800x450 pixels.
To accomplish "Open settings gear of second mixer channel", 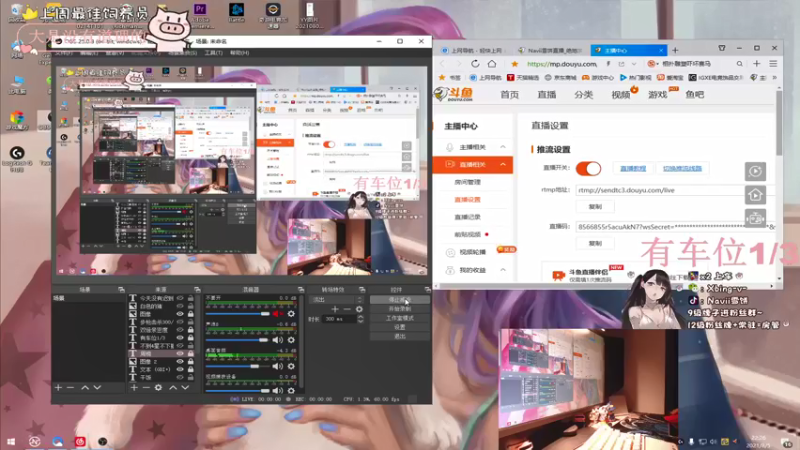I will pos(291,340).
